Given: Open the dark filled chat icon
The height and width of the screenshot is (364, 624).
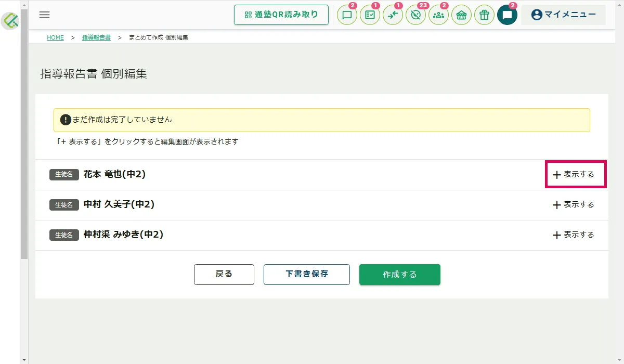Looking at the screenshot, I should click(x=507, y=15).
